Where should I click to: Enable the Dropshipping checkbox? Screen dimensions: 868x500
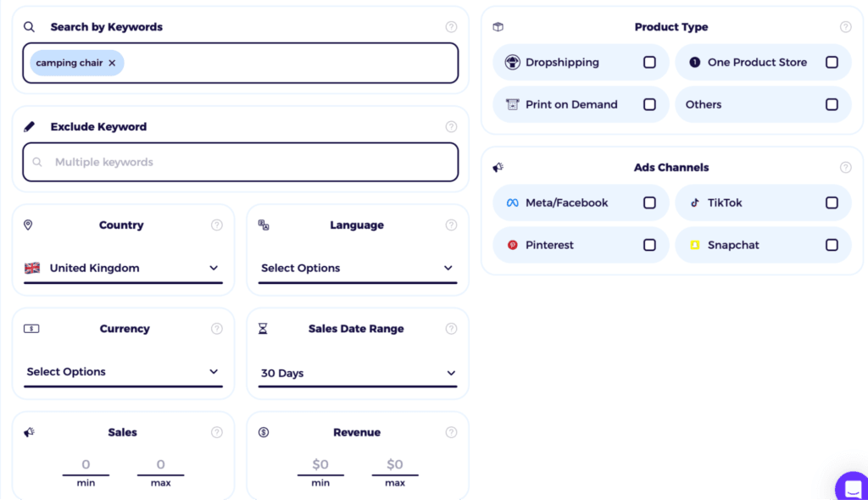pyautogui.click(x=651, y=62)
